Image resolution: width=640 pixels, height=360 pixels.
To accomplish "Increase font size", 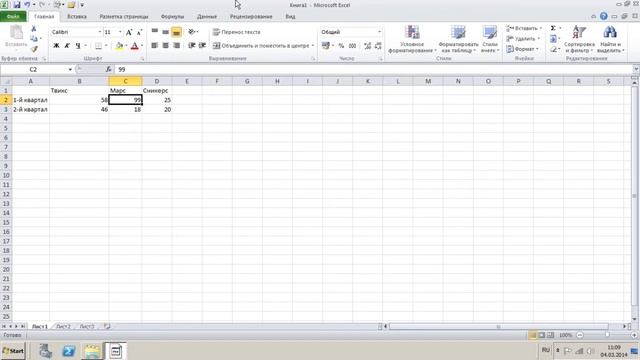I will click(x=129, y=32).
